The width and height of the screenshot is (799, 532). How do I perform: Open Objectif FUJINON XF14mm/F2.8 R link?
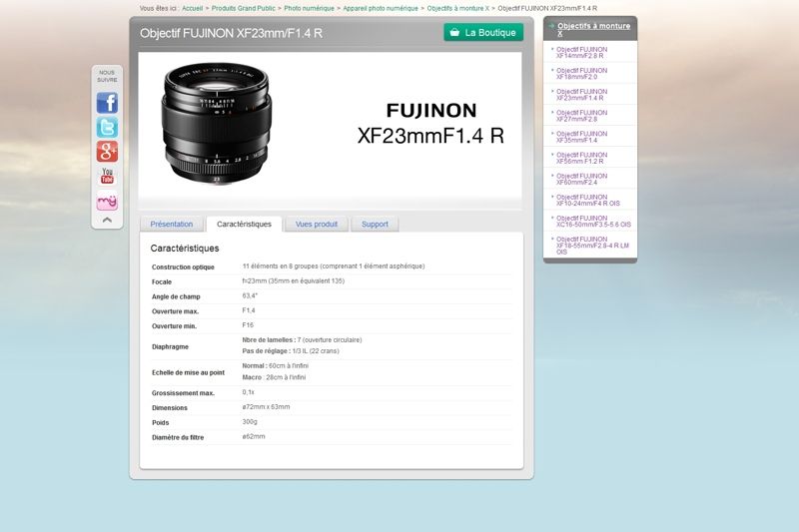[582, 53]
